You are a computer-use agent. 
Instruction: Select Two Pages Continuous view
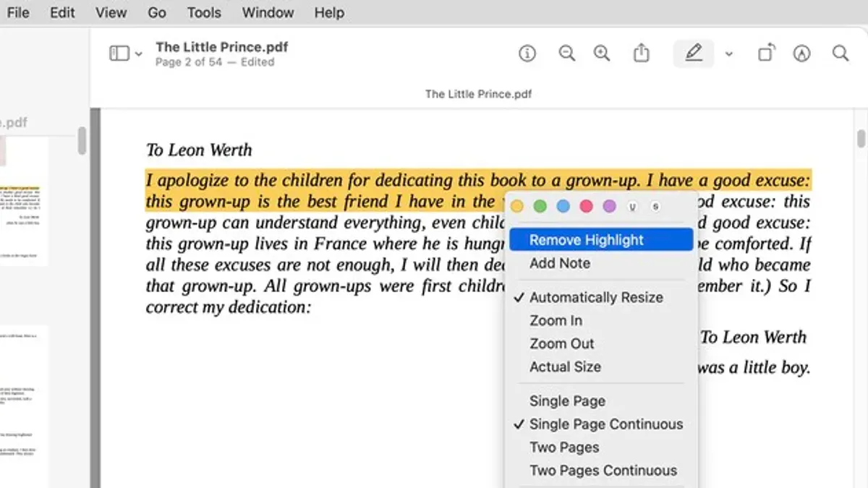601,470
